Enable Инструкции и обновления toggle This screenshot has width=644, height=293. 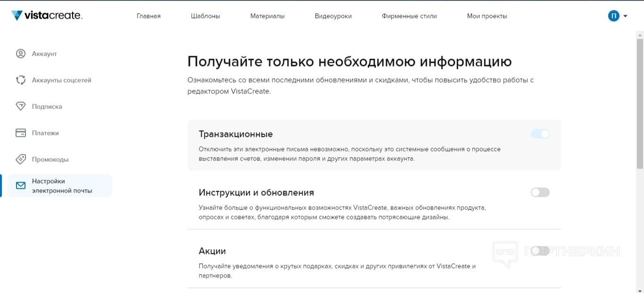pos(540,193)
